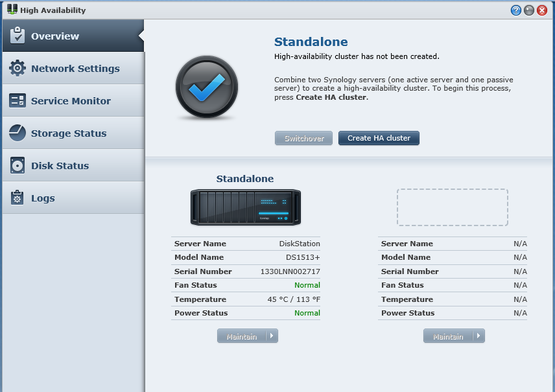Minimize the High Availability window
Viewport: 555px width, 392px height.
[x=529, y=10]
